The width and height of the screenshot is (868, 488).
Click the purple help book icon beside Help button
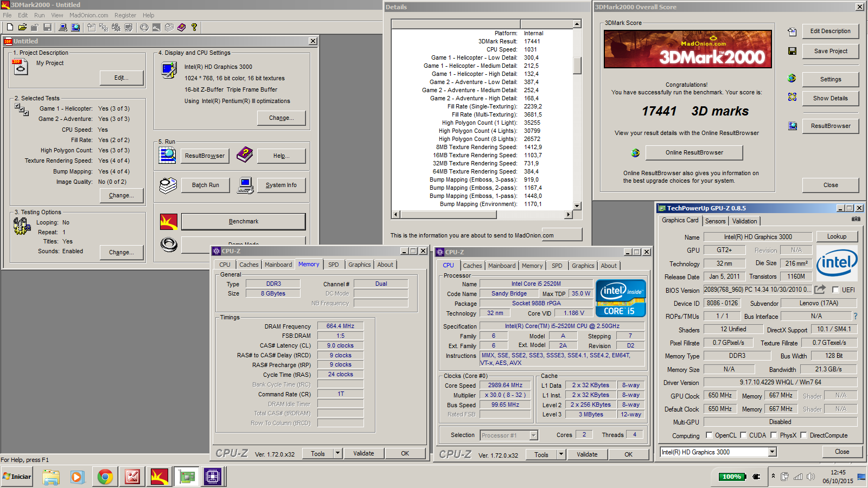[x=245, y=155]
